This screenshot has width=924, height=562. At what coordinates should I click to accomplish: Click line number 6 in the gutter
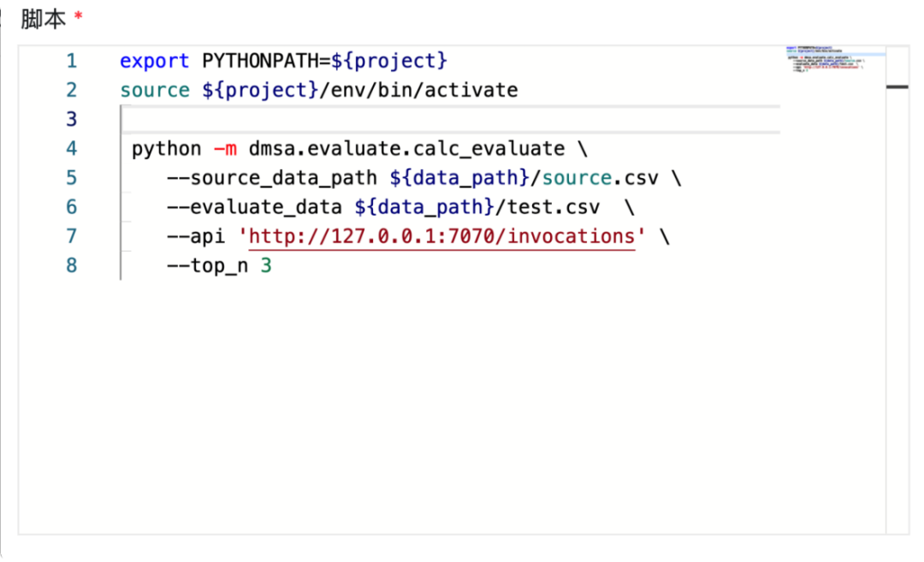[x=70, y=207]
